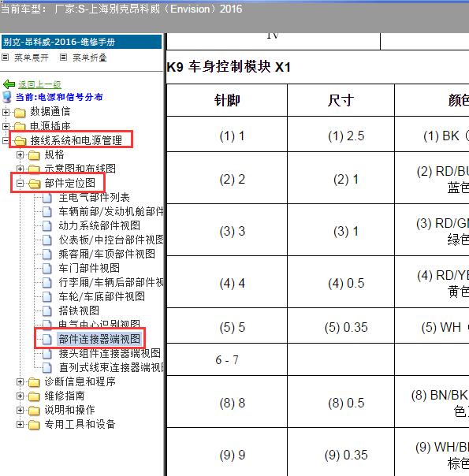Click the 6 - 7 pin cell
469x476 pixels.
(x=227, y=359)
